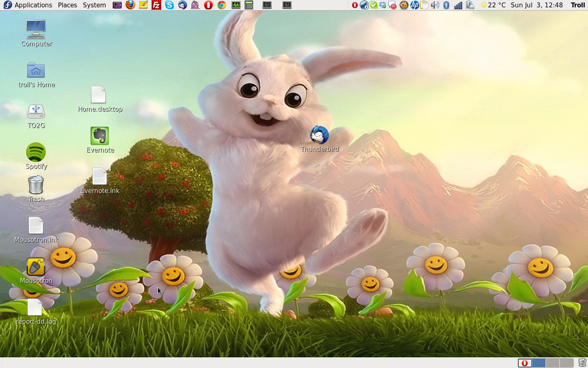
Task: Click the green chat bubble tray icon
Action: tap(374, 5)
